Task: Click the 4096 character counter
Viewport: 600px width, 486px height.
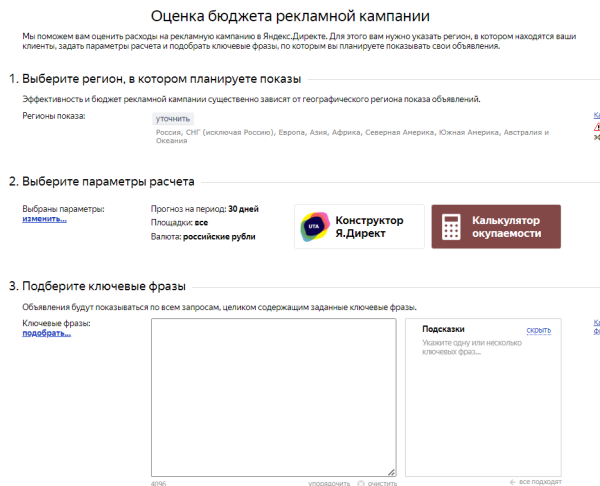Action: point(158,483)
